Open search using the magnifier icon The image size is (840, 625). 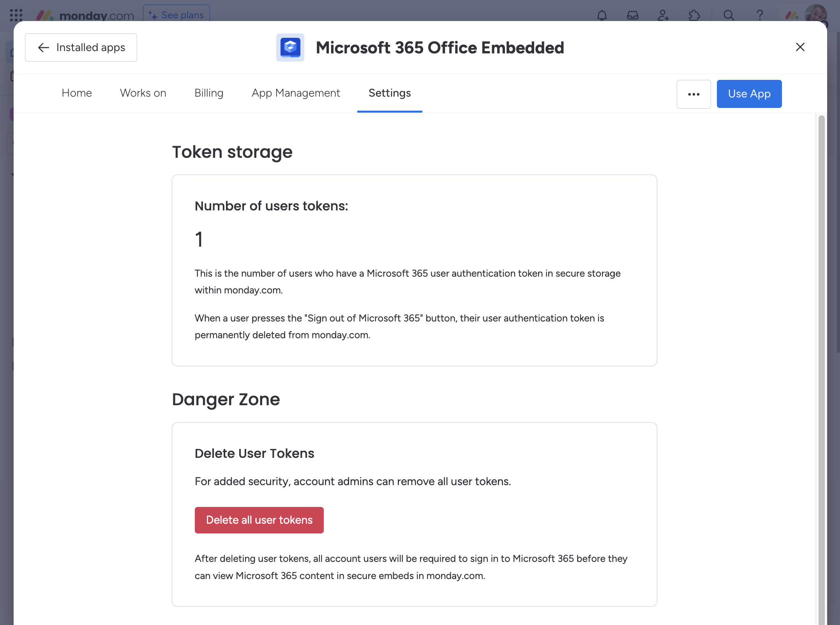(x=729, y=15)
